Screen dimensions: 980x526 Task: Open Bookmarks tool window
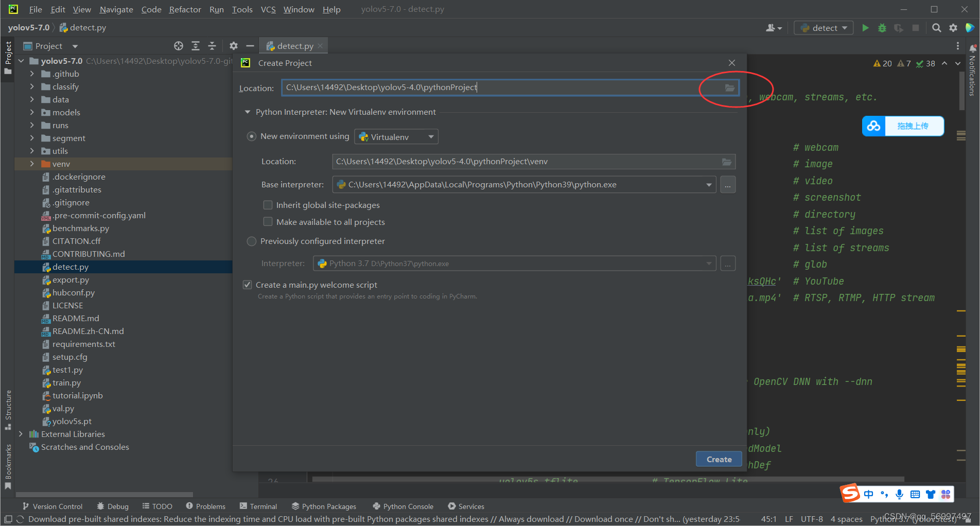[8, 467]
